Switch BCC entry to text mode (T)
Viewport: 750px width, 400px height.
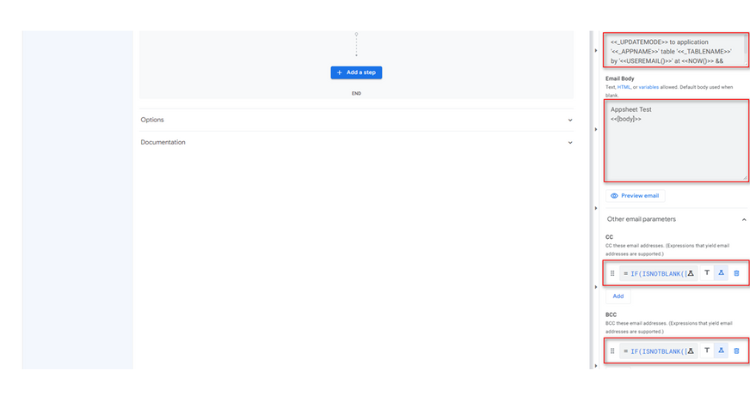tap(707, 351)
